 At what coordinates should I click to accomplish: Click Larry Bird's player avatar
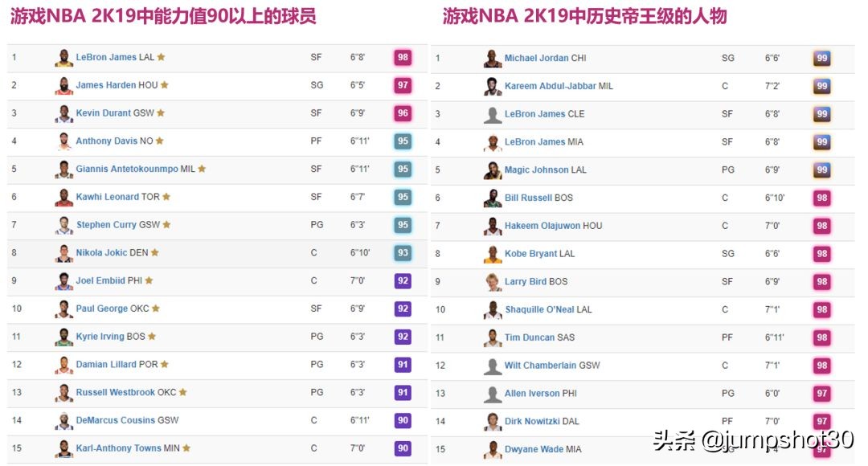click(x=493, y=282)
